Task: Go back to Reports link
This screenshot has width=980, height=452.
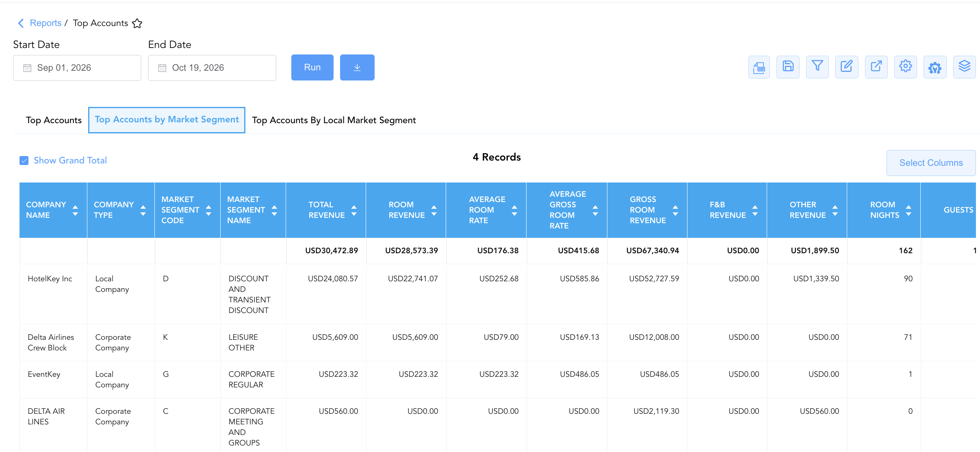Action: point(46,23)
